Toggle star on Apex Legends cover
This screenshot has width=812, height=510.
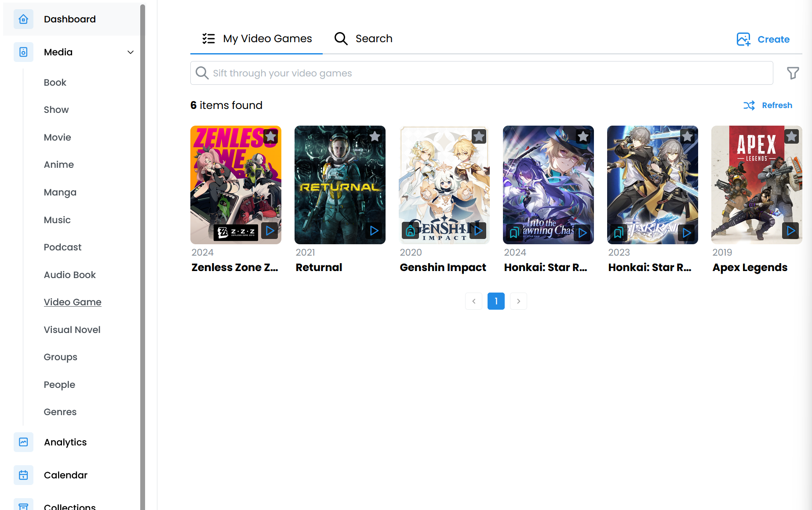pyautogui.click(x=792, y=137)
